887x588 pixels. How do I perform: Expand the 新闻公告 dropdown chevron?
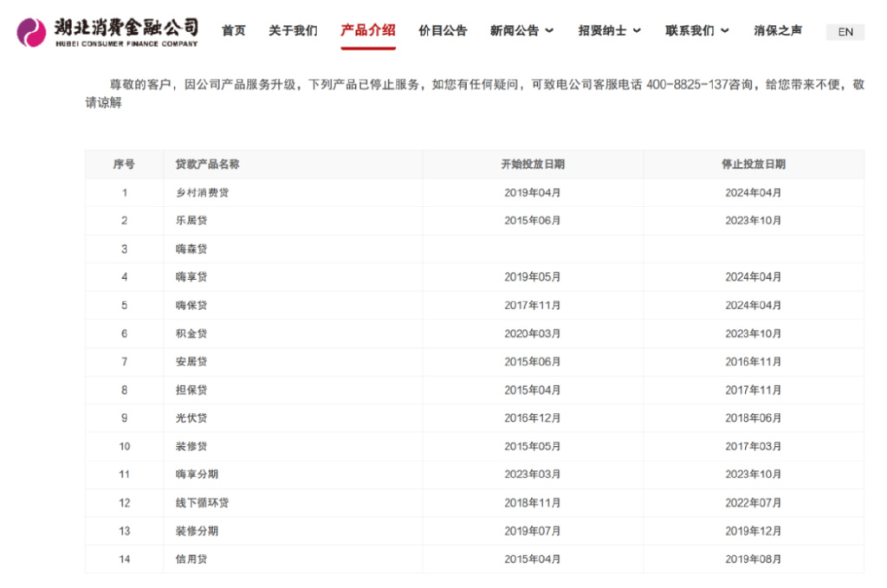(x=549, y=31)
